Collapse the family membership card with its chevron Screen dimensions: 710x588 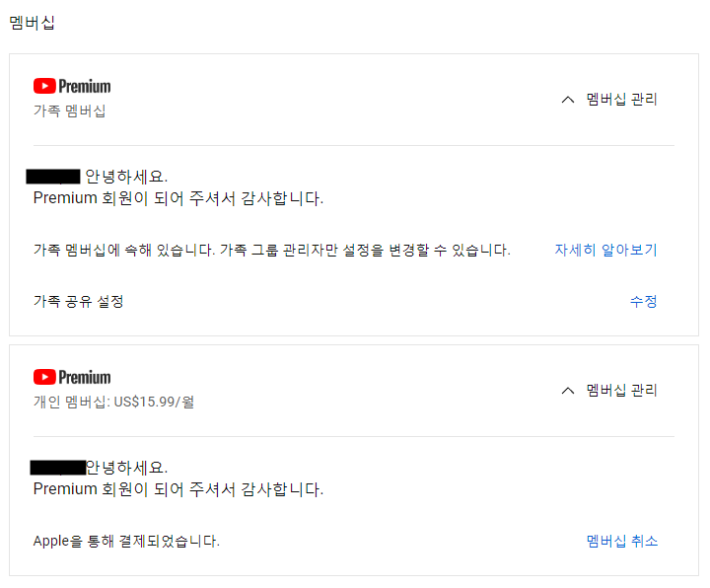coord(567,99)
